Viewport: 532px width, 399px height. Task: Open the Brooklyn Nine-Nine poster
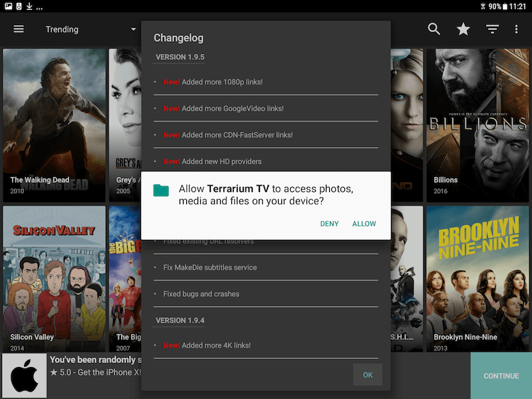[x=477, y=279]
